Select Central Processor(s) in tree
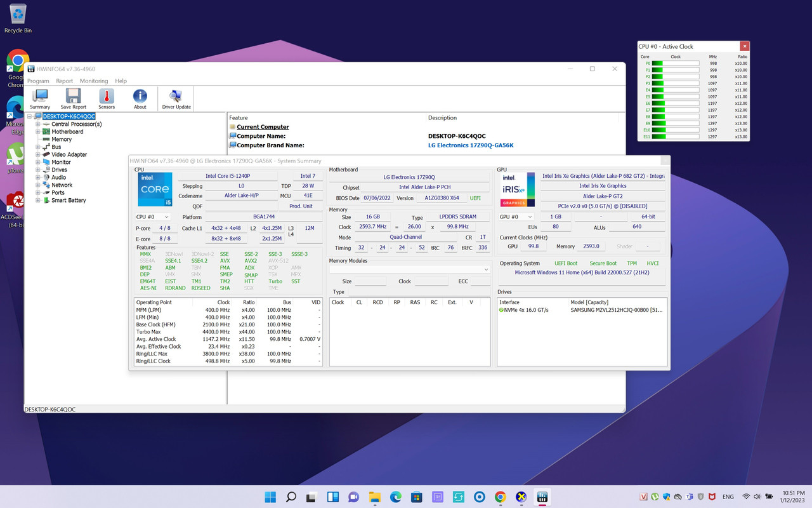The height and width of the screenshot is (508, 812). click(77, 124)
